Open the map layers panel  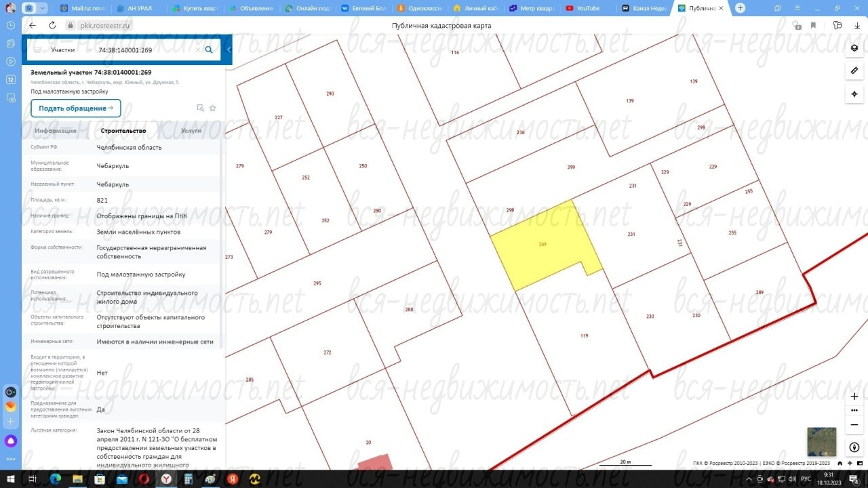coord(854,48)
